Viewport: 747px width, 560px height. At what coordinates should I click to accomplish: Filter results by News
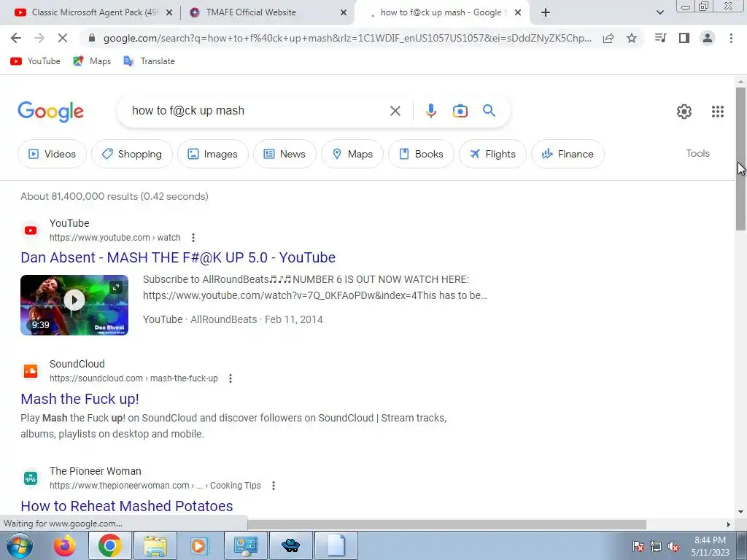[285, 154]
